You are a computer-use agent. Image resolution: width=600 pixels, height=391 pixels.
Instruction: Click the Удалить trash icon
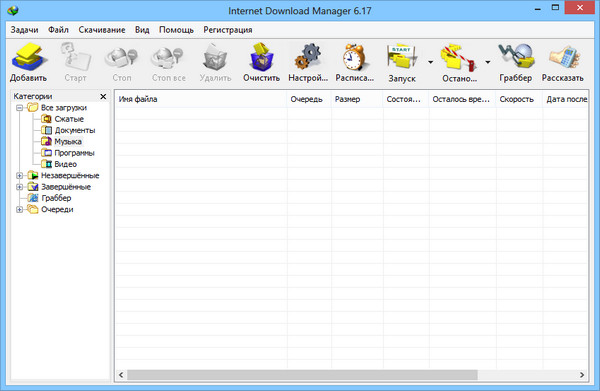coord(215,57)
